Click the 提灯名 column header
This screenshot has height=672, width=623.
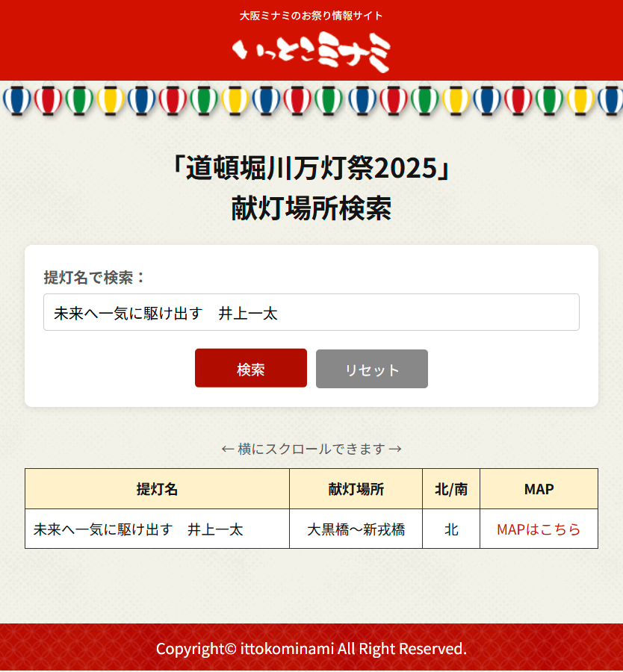(157, 489)
